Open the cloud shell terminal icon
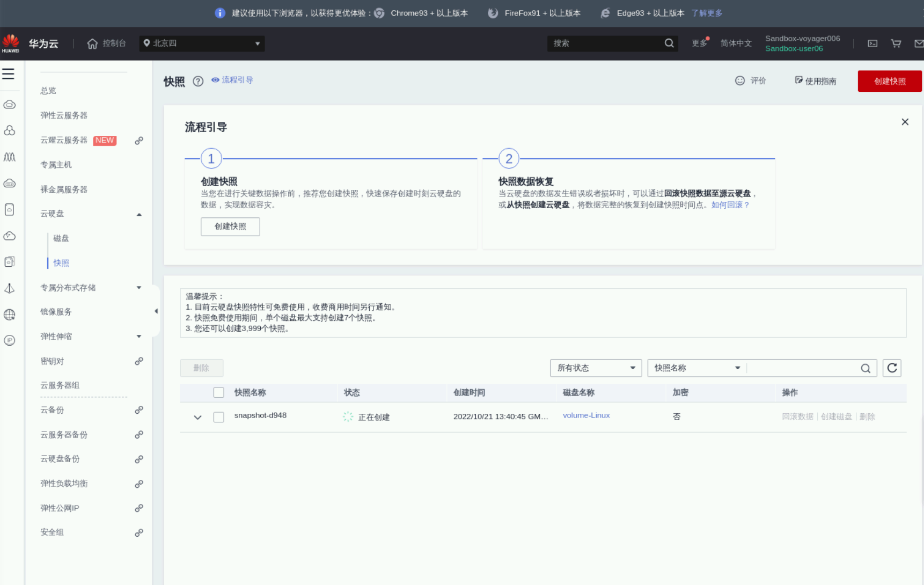Viewport: 924px width, 585px height. point(872,43)
